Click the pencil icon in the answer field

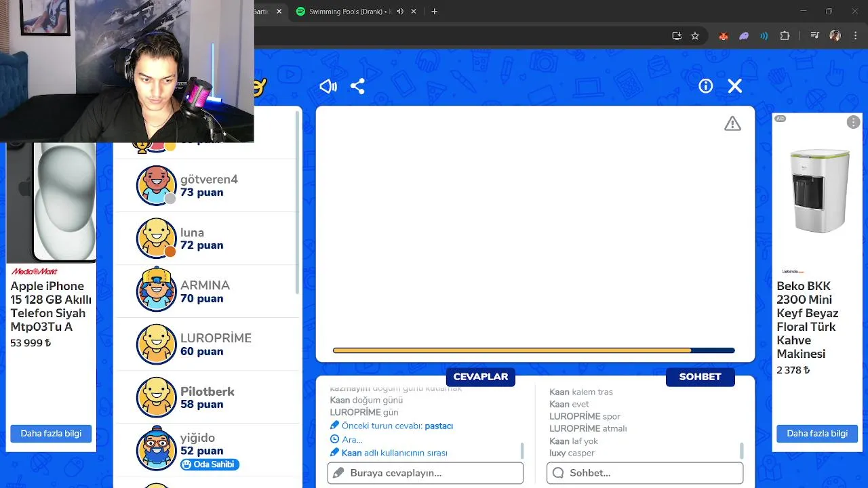click(339, 473)
